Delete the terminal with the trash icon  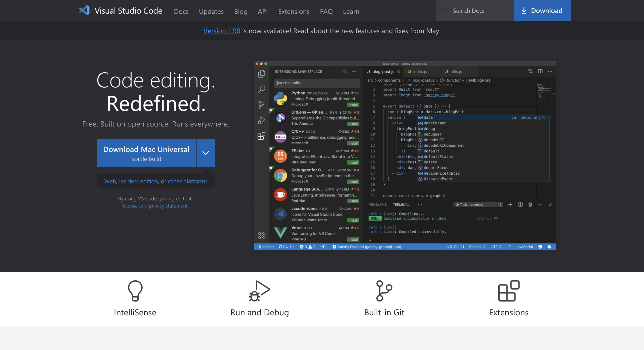tap(530, 205)
